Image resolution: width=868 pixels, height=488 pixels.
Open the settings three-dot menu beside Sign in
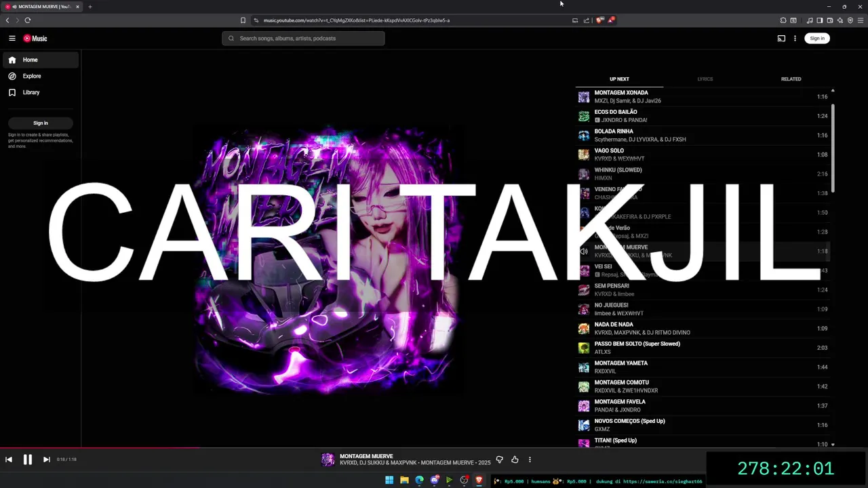point(795,39)
